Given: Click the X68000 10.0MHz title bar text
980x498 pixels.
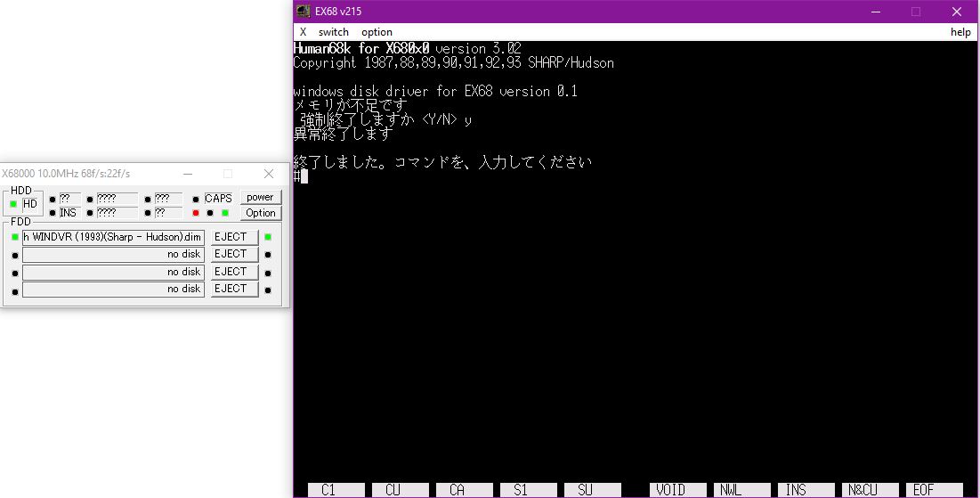Looking at the screenshot, I should pos(66,174).
